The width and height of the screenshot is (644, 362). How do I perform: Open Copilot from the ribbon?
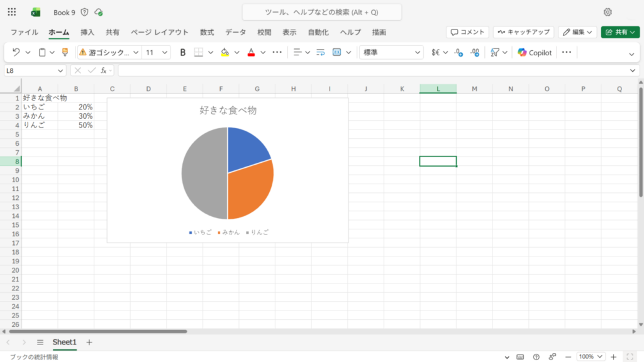[x=535, y=53]
